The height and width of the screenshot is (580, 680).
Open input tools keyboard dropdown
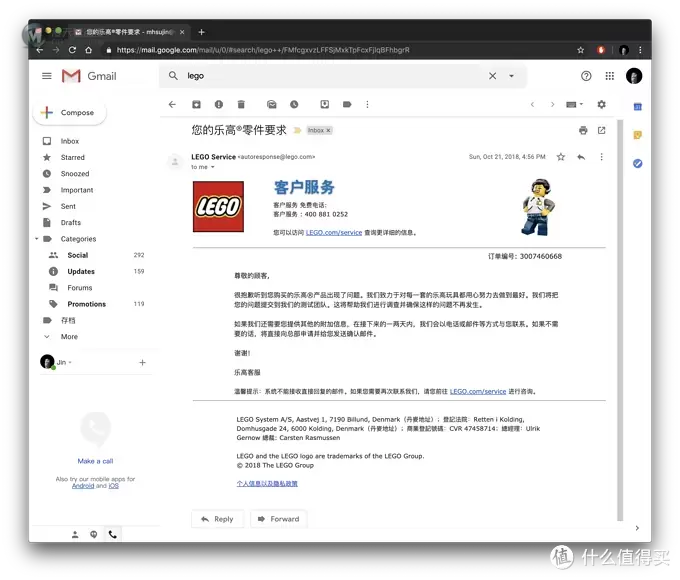[x=575, y=105]
